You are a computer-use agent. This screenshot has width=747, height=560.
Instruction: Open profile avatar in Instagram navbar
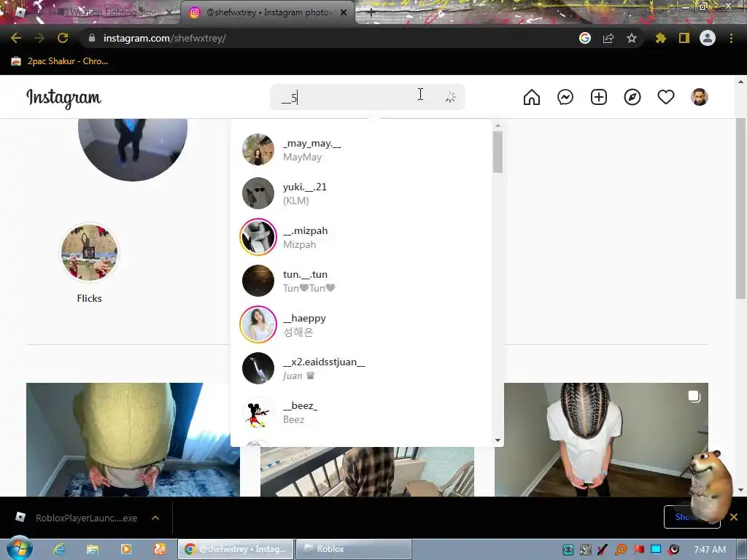[x=699, y=97]
